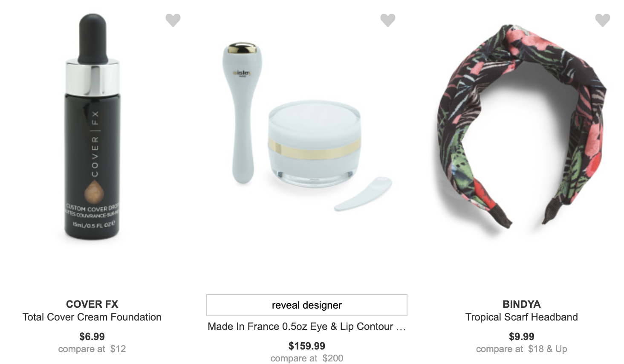
Task: Click the reveal designer button
Action: pos(307,305)
